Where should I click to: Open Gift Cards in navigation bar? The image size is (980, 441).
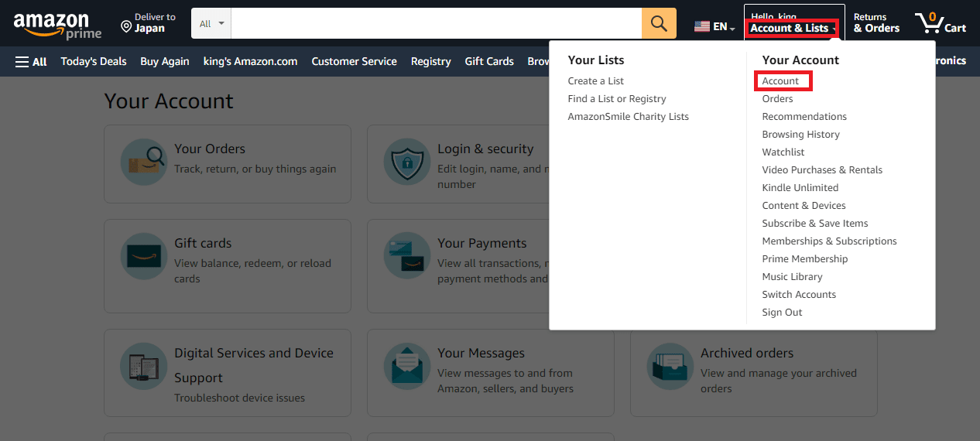(489, 62)
